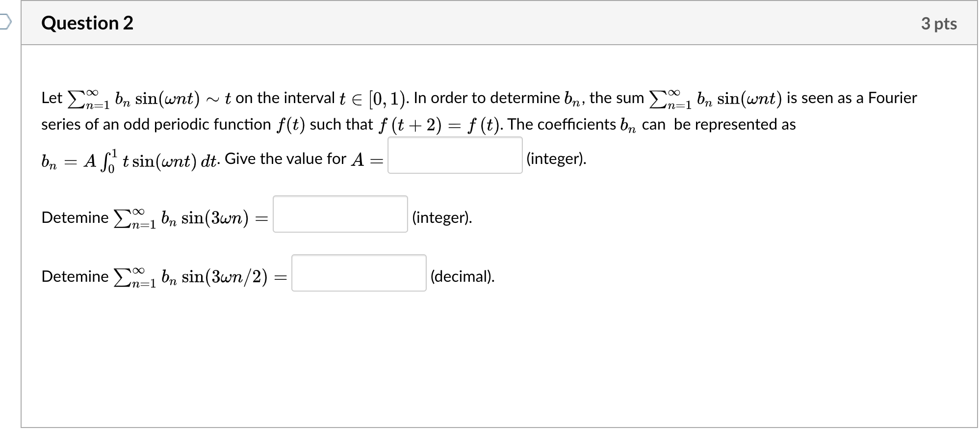Select the Question 2 title text
The width and height of the screenshot is (980, 429).
(87, 23)
